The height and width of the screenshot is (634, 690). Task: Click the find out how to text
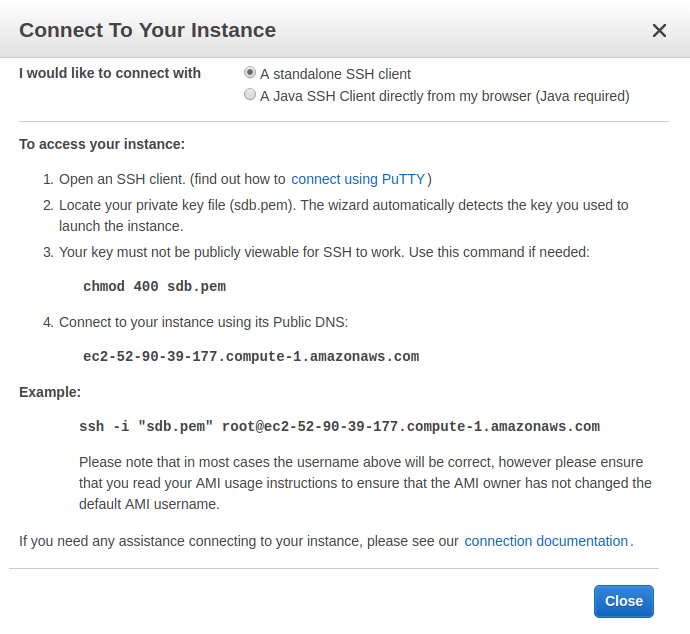[x=246, y=179]
